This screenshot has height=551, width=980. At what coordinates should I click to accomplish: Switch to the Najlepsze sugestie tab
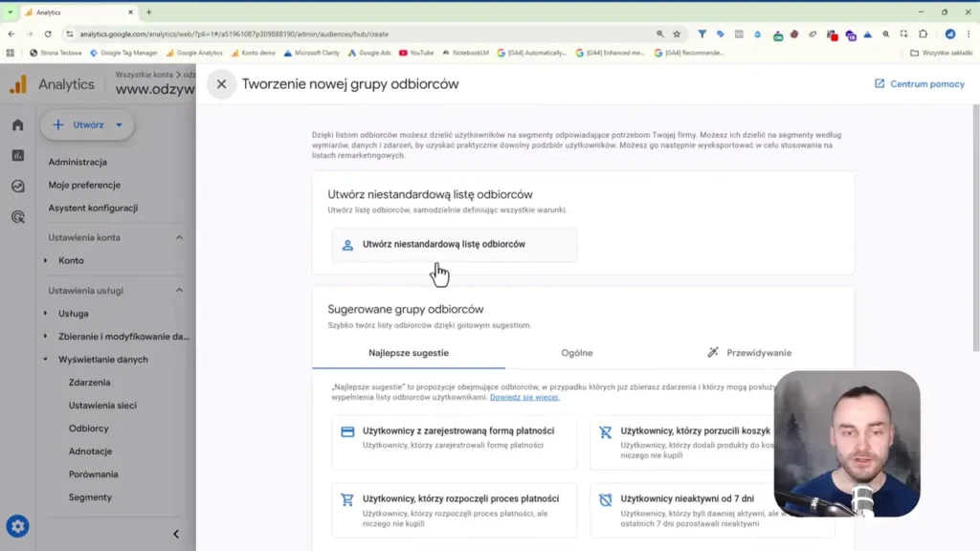click(409, 353)
